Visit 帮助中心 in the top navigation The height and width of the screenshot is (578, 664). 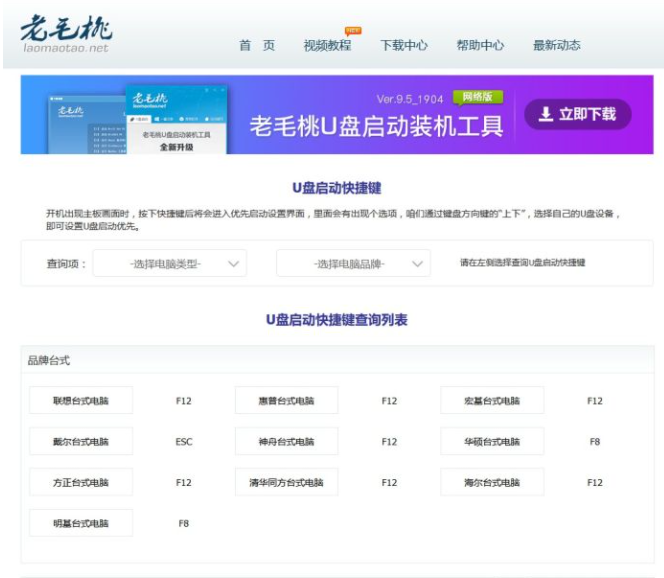point(480,45)
